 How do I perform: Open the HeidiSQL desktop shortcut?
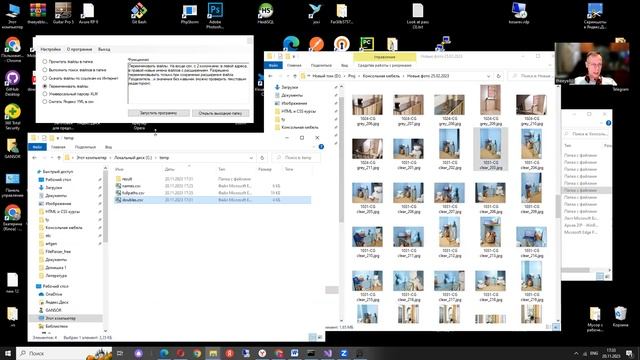coord(265,13)
